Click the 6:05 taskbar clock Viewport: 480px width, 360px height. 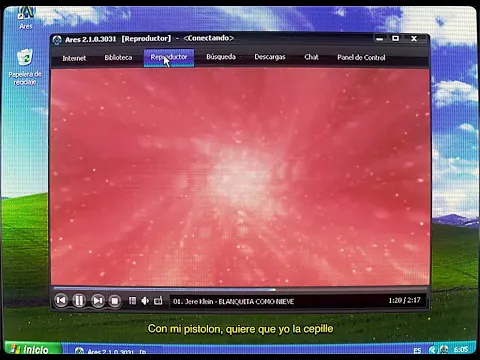pos(461,349)
